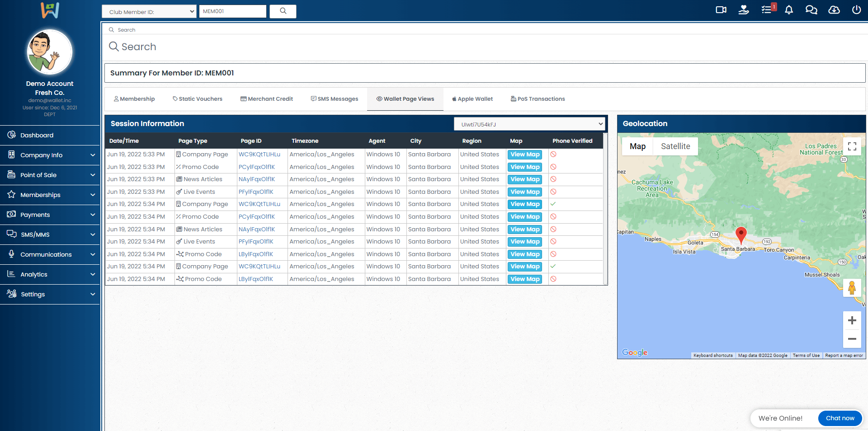Open the chat bubbles icon in header

pyautogui.click(x=811, y=10)
